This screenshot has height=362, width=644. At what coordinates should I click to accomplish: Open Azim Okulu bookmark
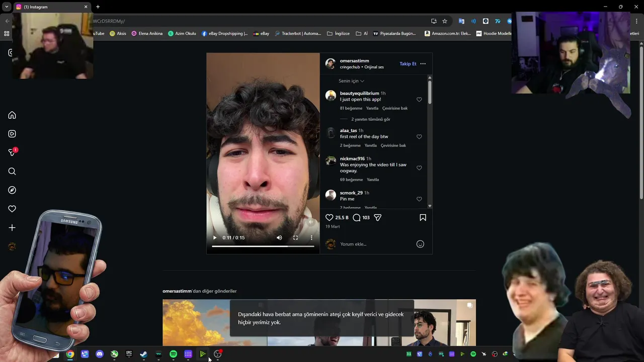coord(182,34)
